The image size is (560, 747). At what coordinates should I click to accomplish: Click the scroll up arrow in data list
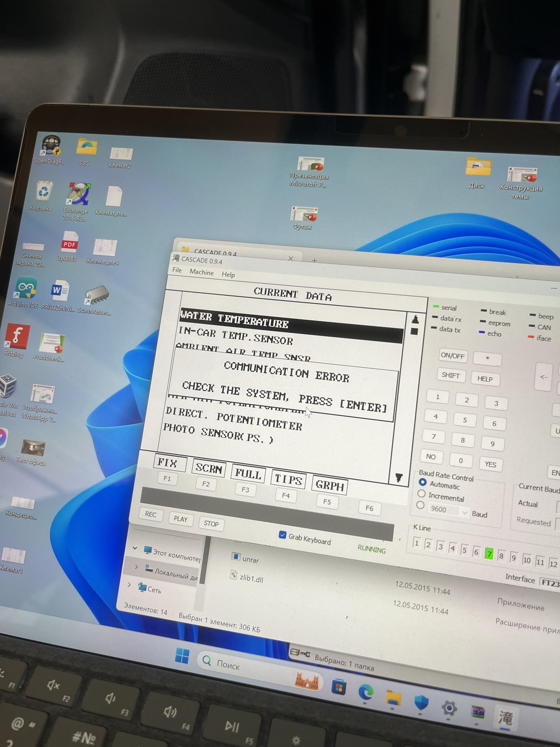coord(415,319)
